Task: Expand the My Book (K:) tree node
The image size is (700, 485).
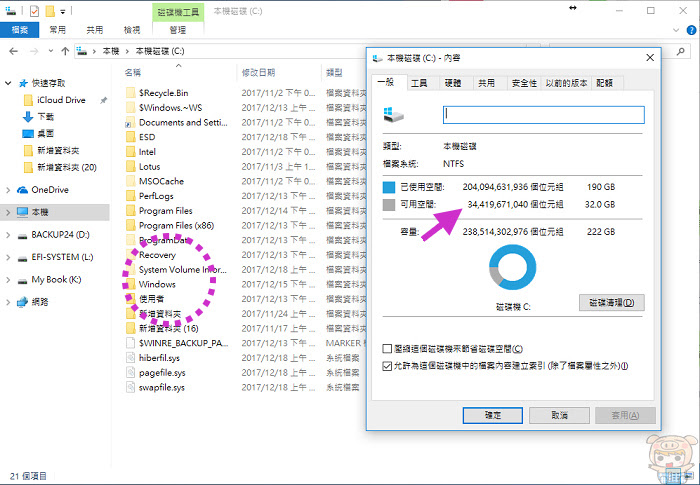Action: [8, 280]
